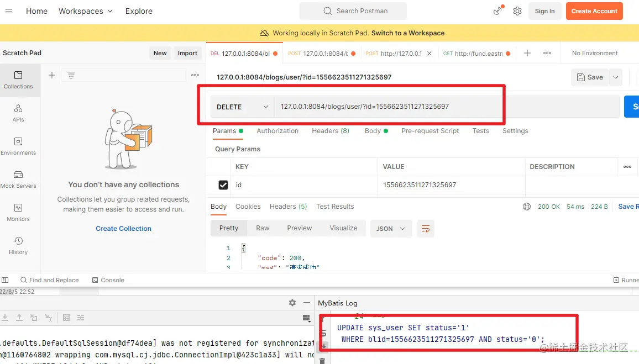Open the hamburger menu in the header
639x364 pixels.
click(8, 11)
